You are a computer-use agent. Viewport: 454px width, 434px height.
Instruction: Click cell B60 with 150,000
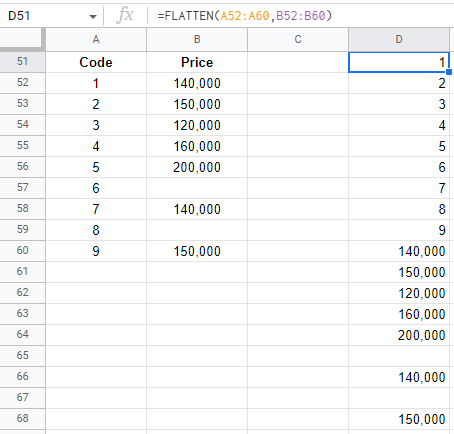[x=197, y=251]
